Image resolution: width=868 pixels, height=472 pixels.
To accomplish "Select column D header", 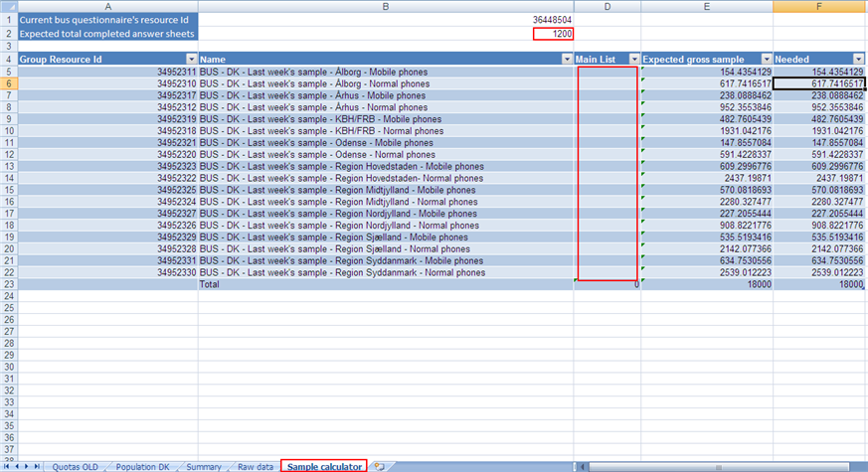I will (x=607, y=6).
